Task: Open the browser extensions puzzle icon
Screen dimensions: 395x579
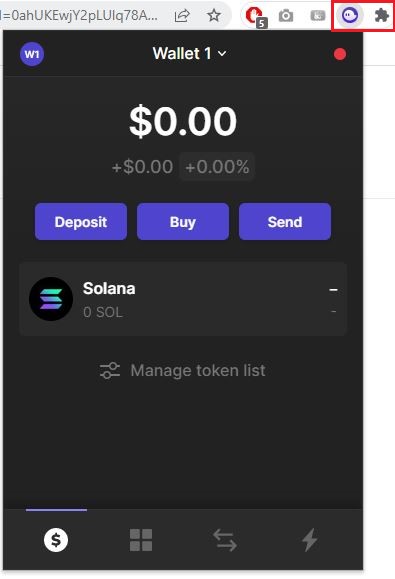Action: 382,16
